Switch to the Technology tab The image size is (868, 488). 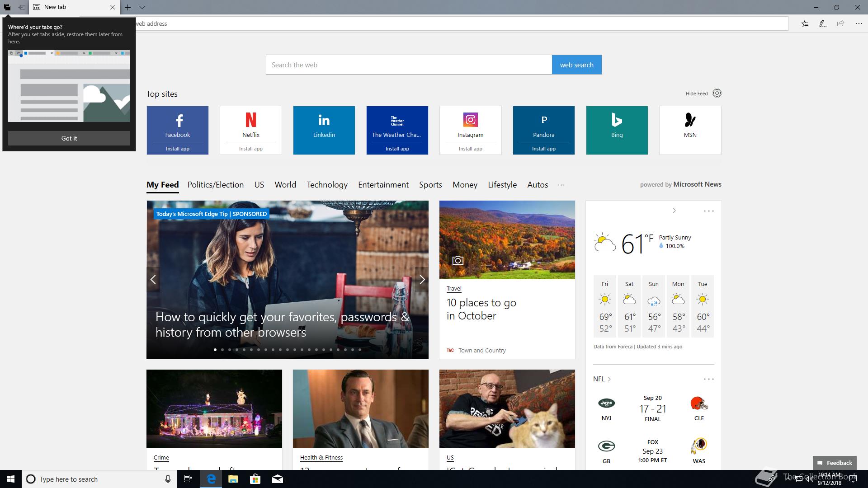327,185
